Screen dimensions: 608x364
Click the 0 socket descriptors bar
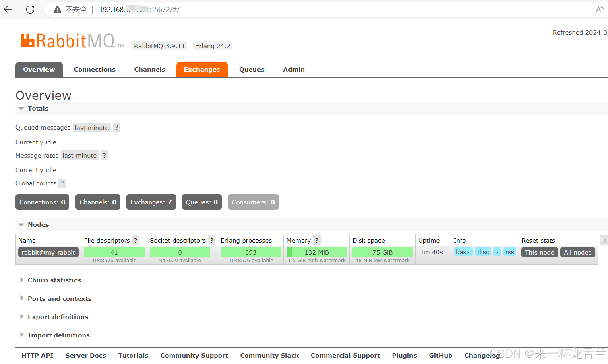coord(180,252)
